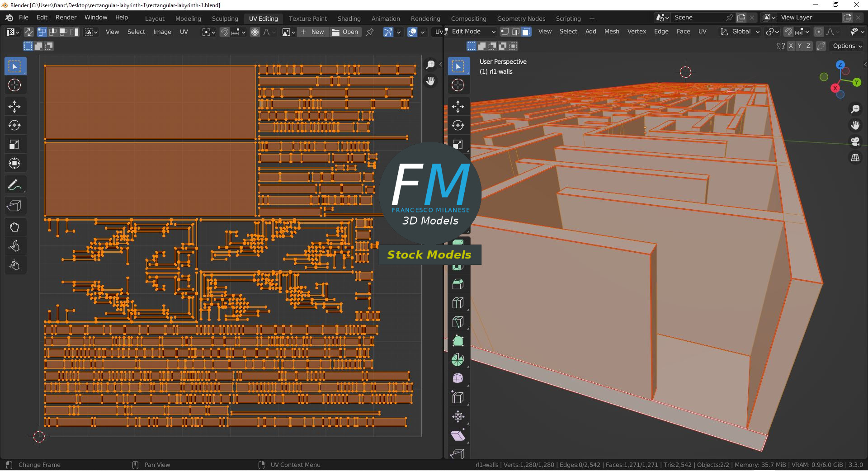Viewport: 868px width, 471px height.
Task: Select the Spin tool
Action: [458, 360]
